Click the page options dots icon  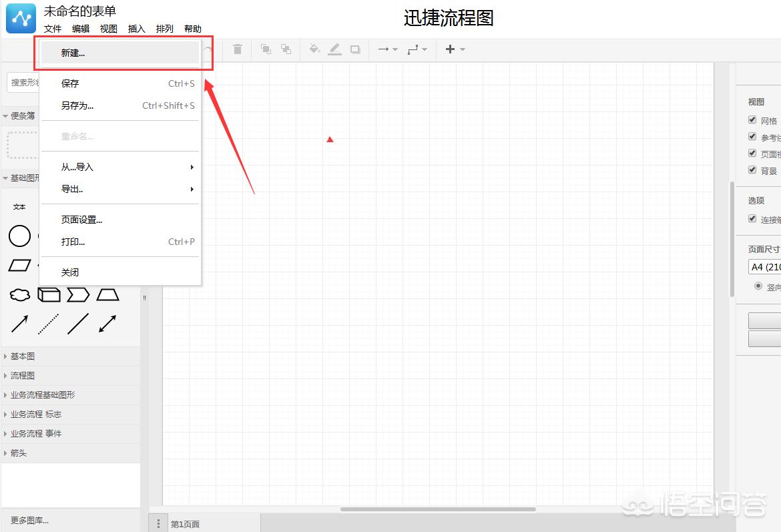158,523
